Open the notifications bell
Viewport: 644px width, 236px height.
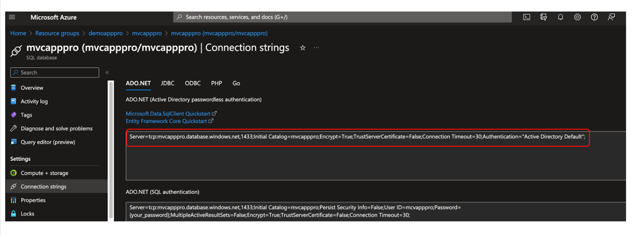(x=561, y=17)
